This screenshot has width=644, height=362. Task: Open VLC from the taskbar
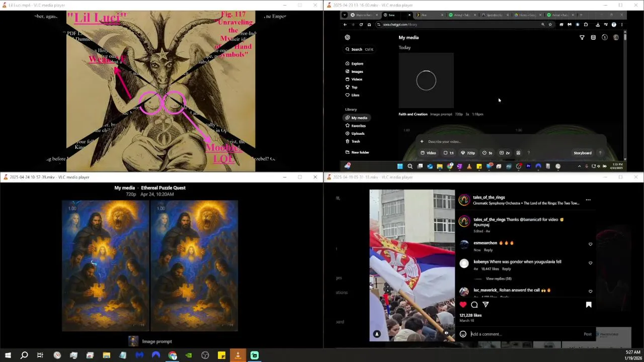(x=238, y=355)
